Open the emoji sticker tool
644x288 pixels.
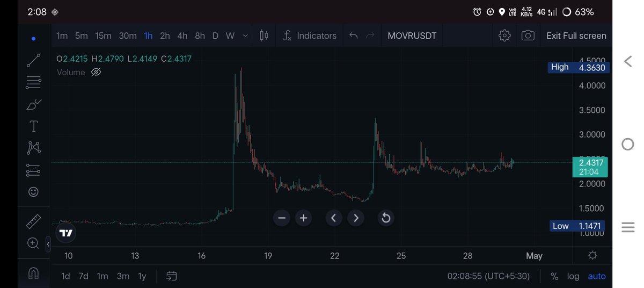pos(33,192)
